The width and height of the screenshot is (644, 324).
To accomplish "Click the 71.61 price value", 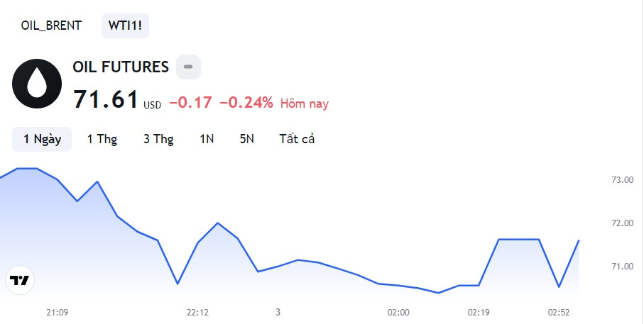I will [106, 100].
